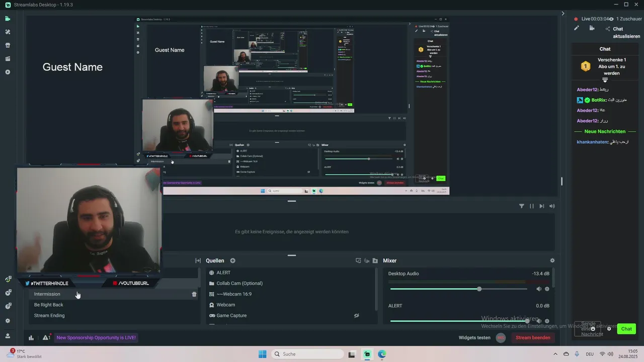Skip the current alert
The image size is (644, 362).
[x=542, y=206]
